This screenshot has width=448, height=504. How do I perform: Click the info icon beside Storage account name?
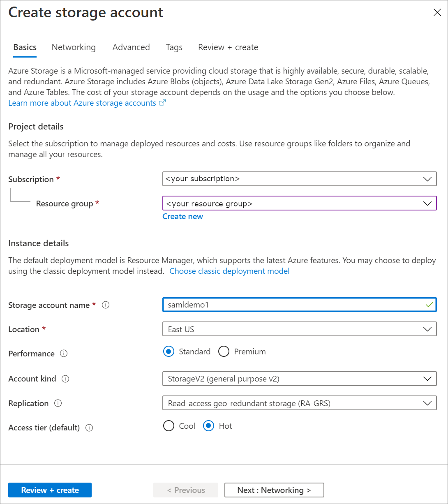105,305
